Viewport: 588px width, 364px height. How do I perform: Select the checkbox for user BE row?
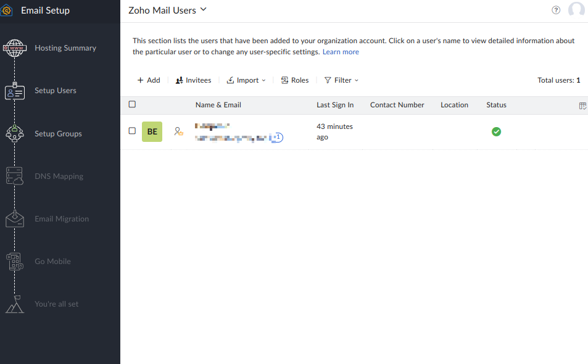132,131
